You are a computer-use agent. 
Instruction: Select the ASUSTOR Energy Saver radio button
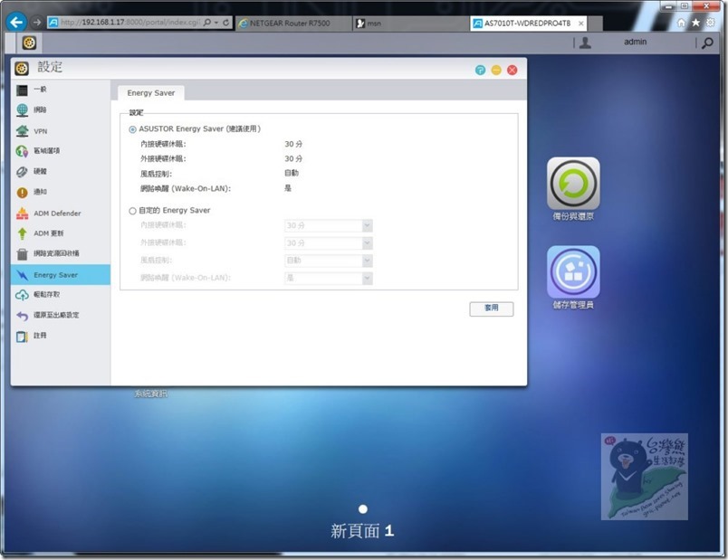132,129
